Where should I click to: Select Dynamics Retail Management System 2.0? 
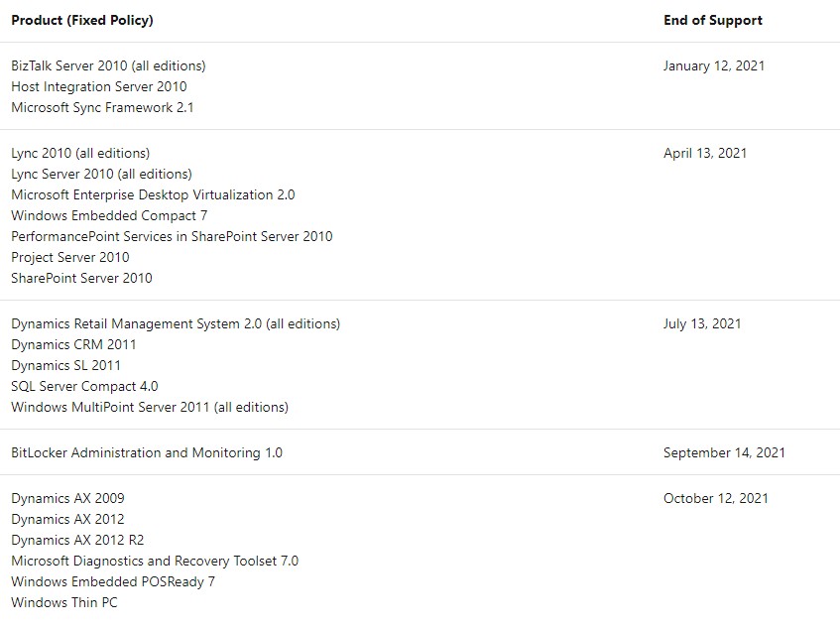coord(176,323)
